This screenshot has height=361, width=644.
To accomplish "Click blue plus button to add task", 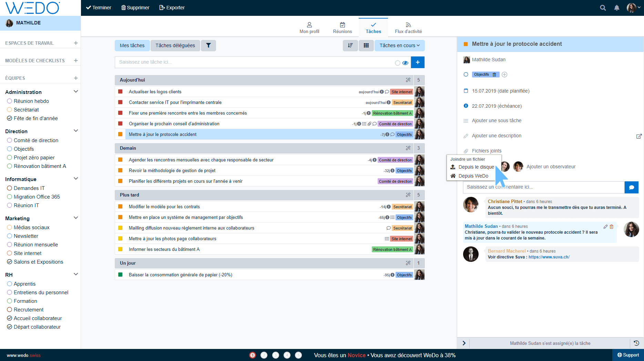I will [417, 62].
